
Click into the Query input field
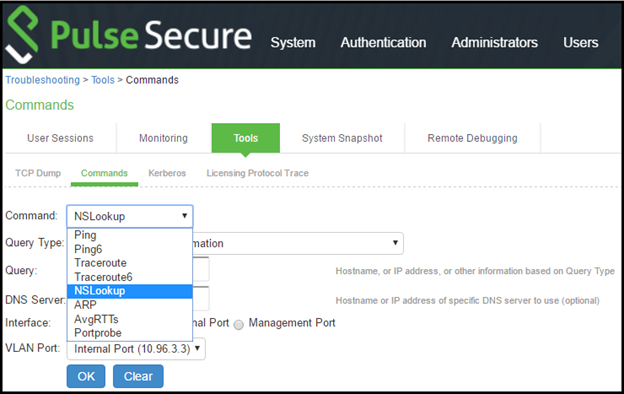coord(201,269)
